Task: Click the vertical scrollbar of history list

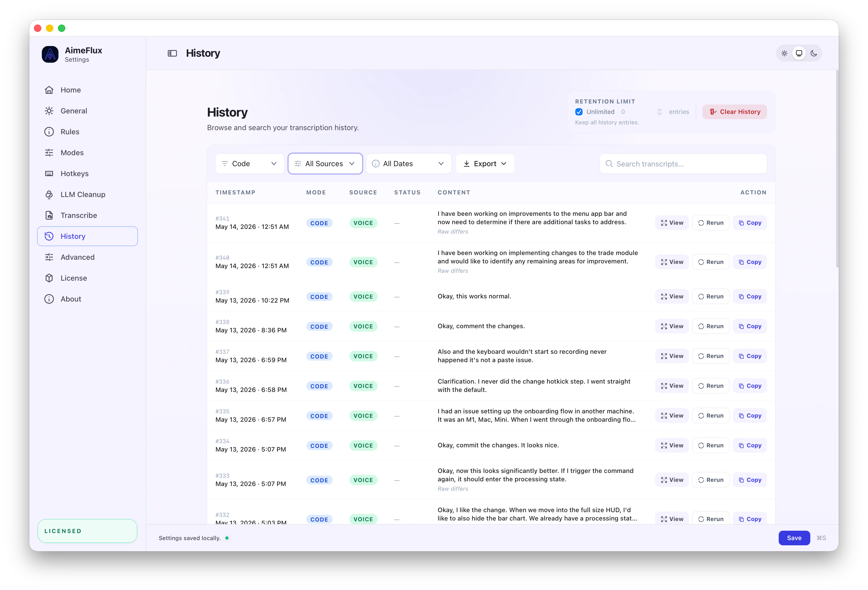Action: tap(837, 168)
